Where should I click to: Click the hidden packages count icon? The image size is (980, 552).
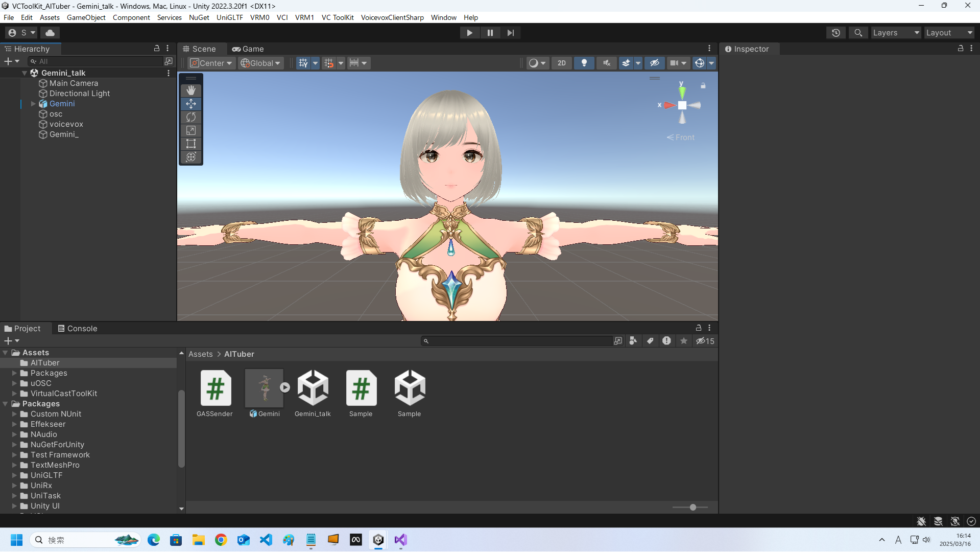click(705, 341)
